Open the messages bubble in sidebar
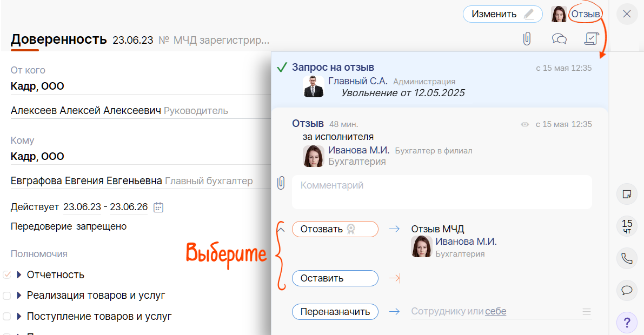 (x=627, y=290)
